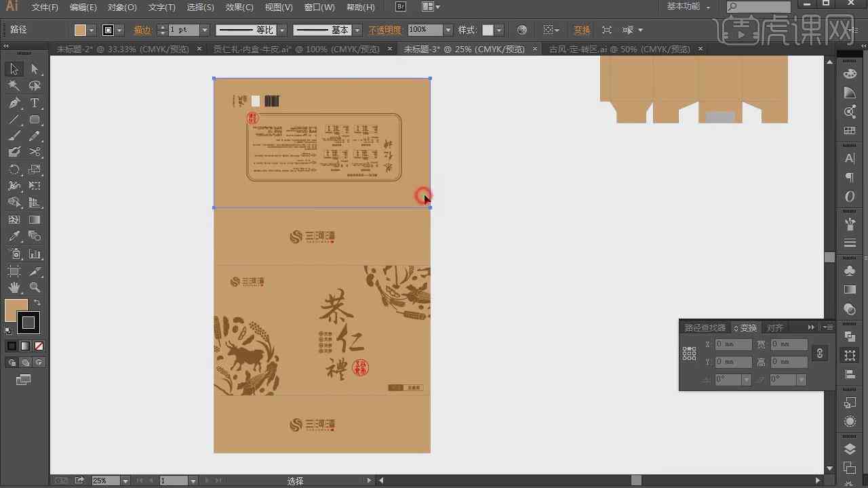Select the Scale tool

click(x=35, y=169)
